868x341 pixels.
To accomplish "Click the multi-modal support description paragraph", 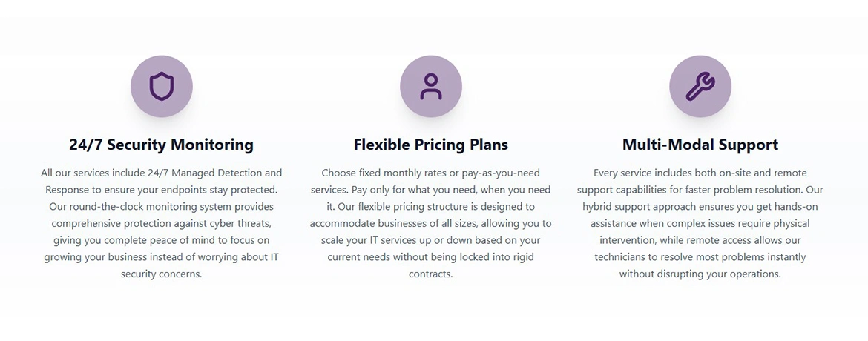I will pyautogui.click(x=700, y=223).
